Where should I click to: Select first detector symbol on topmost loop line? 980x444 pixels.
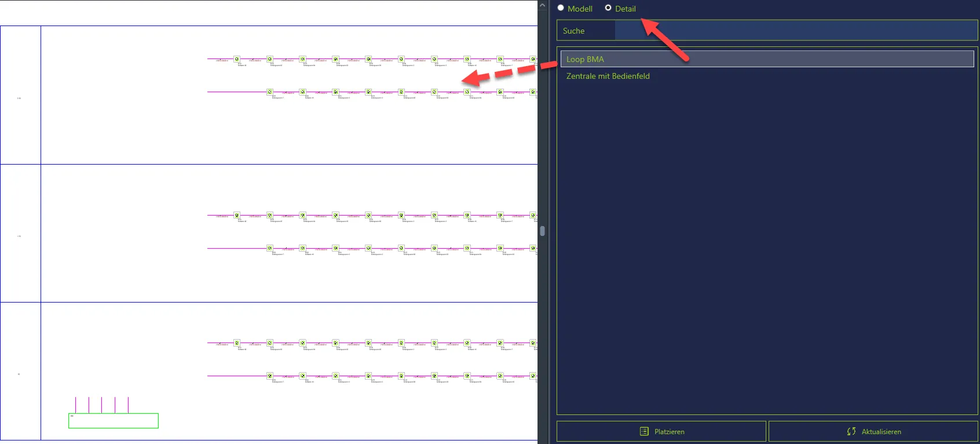click(x=237, y=59)
